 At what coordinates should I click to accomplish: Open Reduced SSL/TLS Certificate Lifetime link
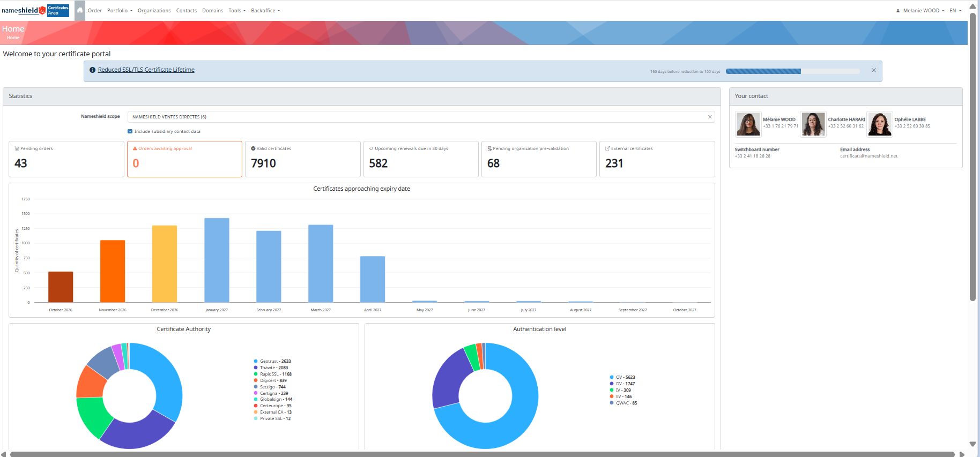click(146, 70)
